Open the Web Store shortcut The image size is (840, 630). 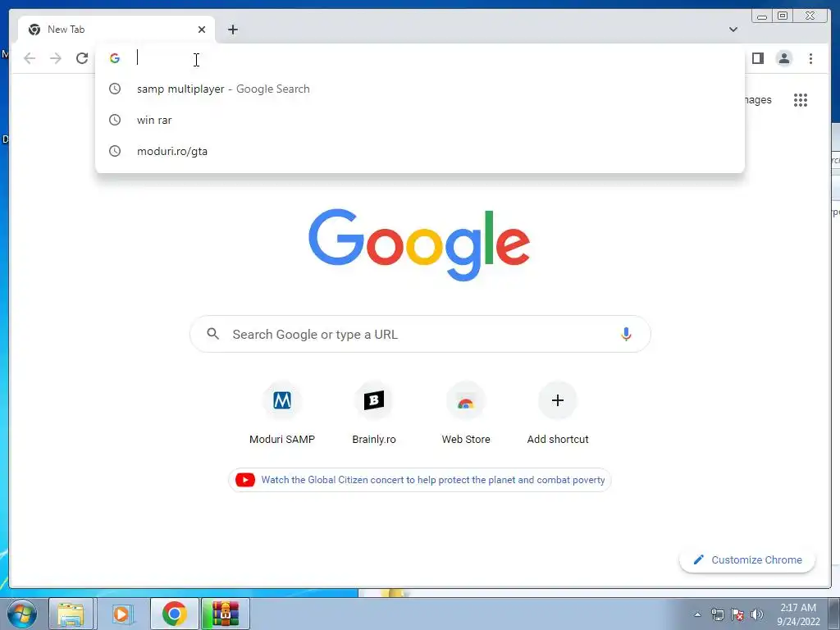click(466, 413)
